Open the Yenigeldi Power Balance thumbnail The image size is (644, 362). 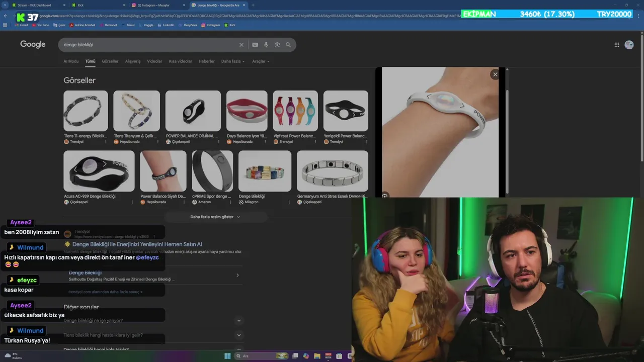click(346, 111)
